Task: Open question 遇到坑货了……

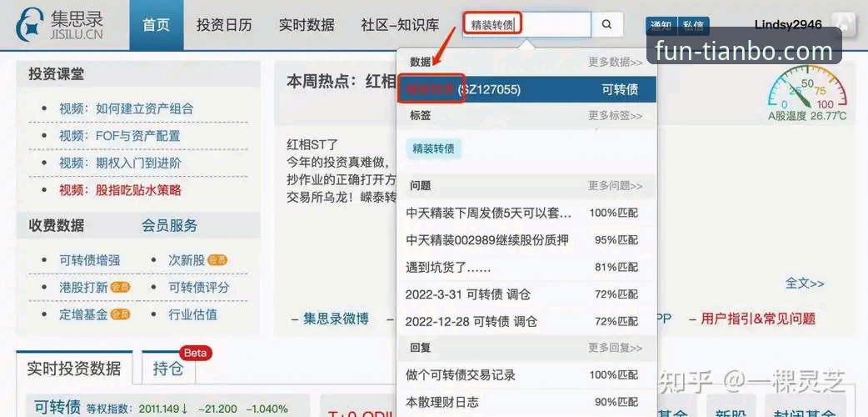Action: coord(448,267)
